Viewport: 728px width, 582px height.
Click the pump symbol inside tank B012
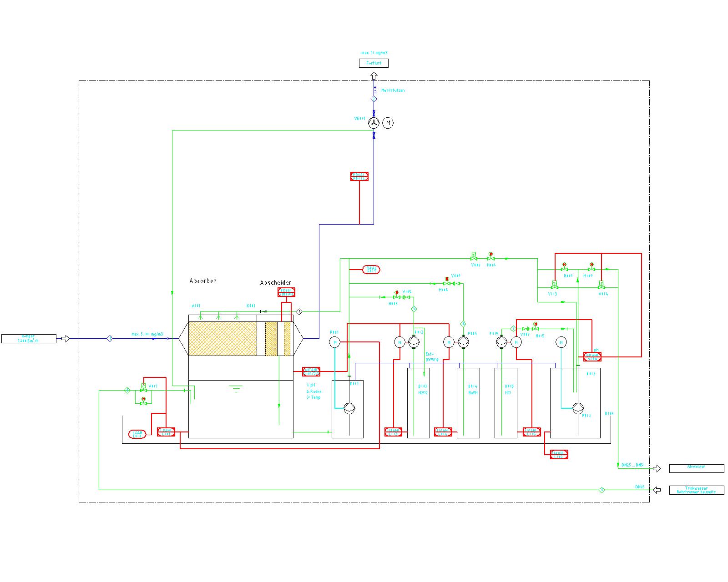(x=578, y=408)
